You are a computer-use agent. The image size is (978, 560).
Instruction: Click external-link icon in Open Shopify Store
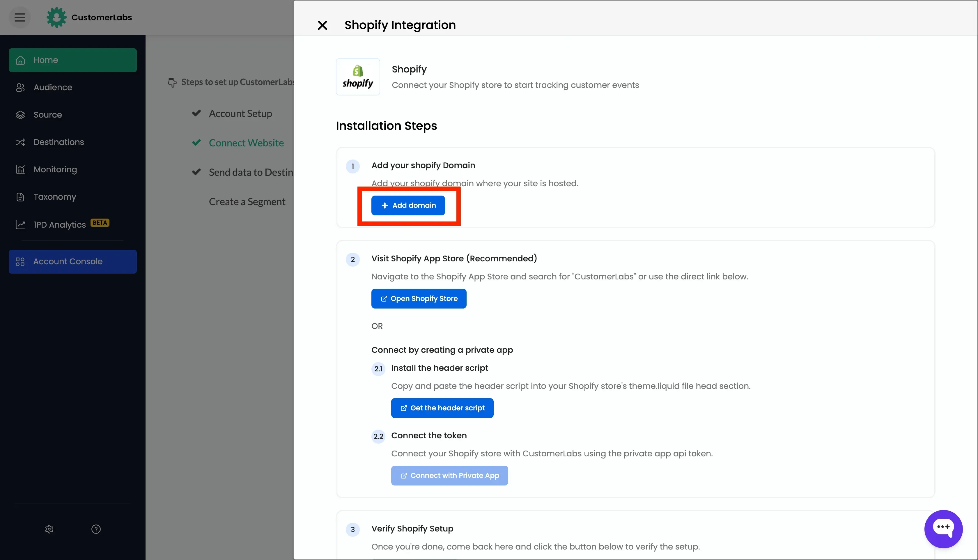pyautogui.click(x=384, y=299)
